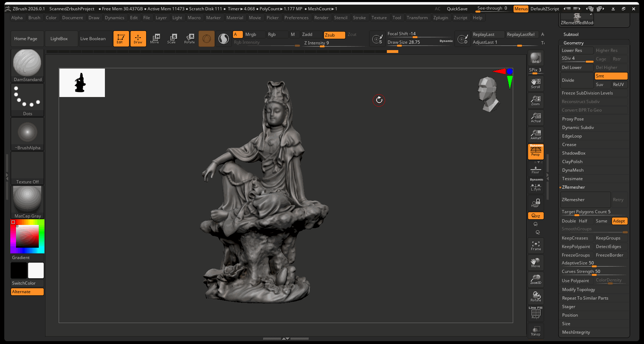644x344 pixels.
Task: Disable the Smt smoothing toggle
Action: [x=611, y=76]
